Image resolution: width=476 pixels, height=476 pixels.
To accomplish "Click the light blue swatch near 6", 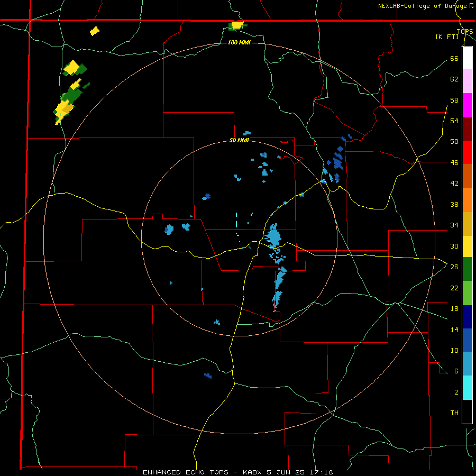I will [467, 364].
